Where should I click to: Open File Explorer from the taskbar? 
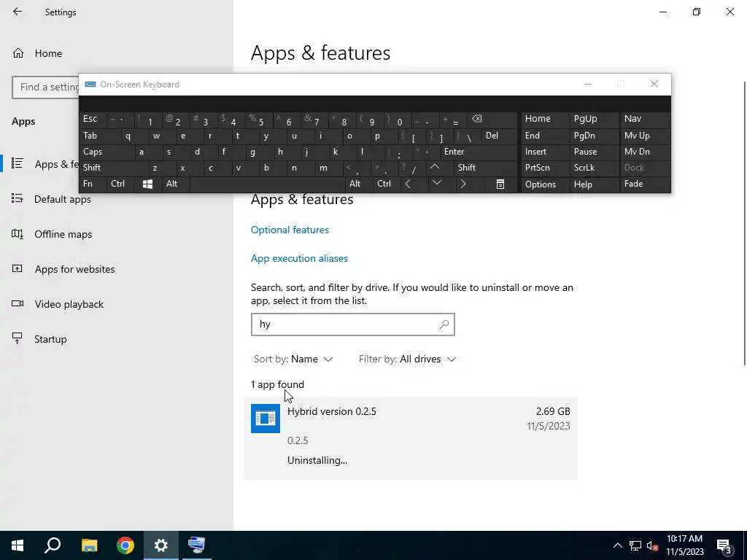coord(89,545)
